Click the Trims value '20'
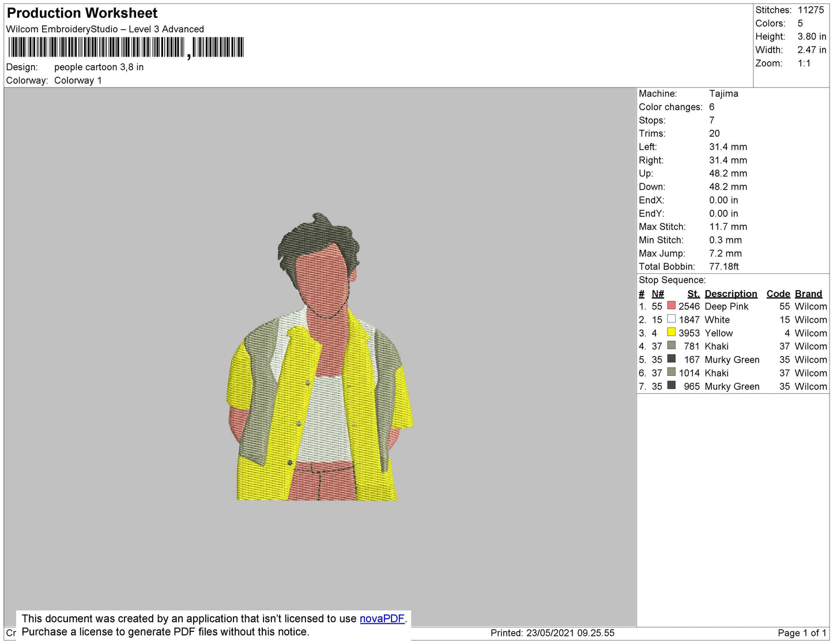Screen dimensions: 833x644 [714, 134]
